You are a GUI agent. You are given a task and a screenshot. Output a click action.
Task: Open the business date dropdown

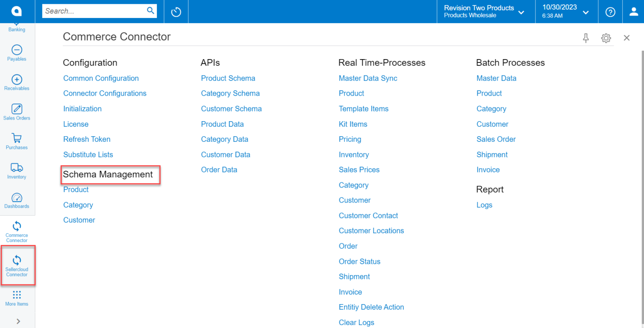pyautogui.click(x=565, y=11)
